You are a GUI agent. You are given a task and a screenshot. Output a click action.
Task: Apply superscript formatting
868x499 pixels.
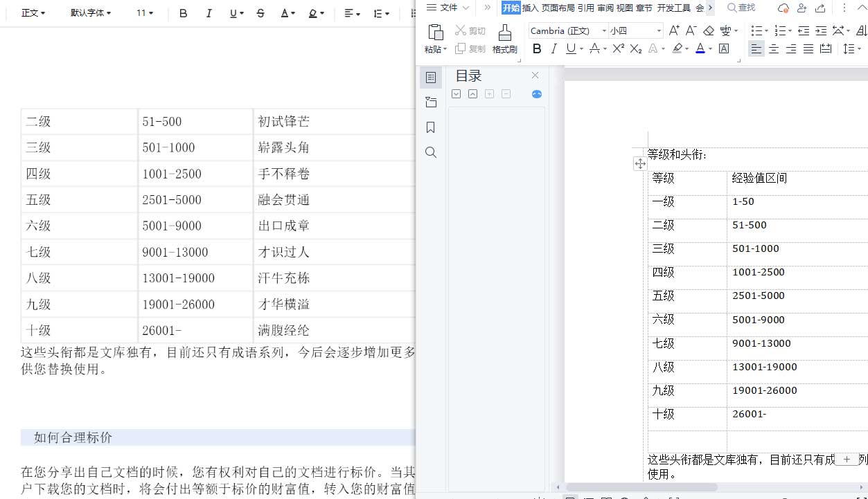(617, 48)
